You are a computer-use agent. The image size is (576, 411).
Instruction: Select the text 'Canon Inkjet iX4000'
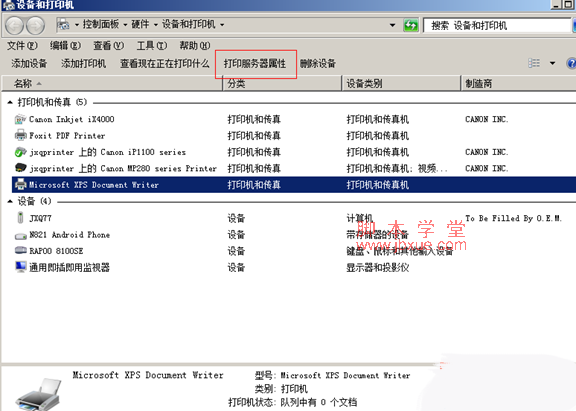click(72, 119)
